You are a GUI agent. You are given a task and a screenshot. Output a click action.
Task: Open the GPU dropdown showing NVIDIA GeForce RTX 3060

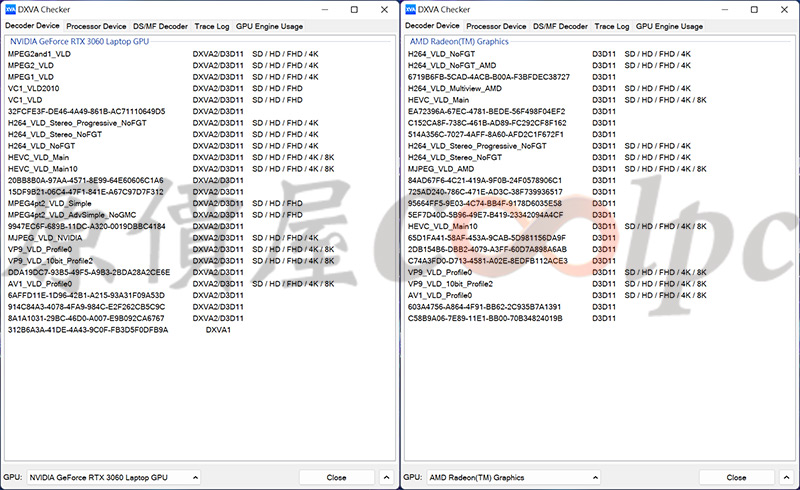click(113, 477)
